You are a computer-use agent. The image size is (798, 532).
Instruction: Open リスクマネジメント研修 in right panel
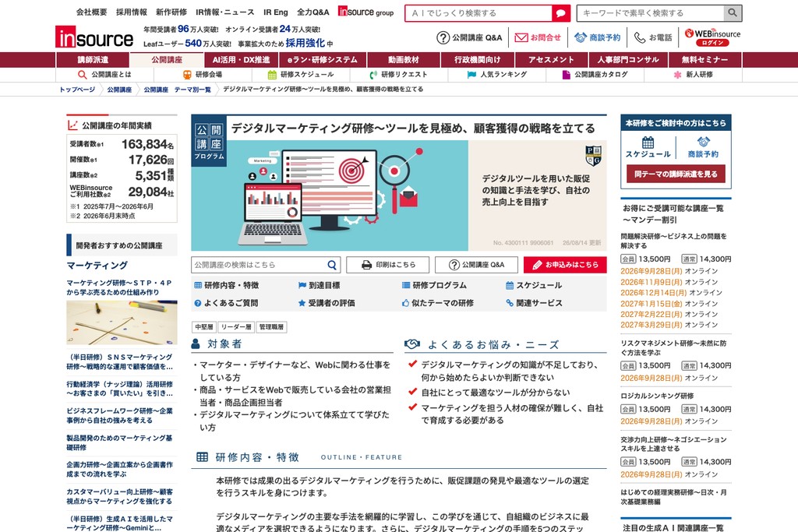[673, 348]
